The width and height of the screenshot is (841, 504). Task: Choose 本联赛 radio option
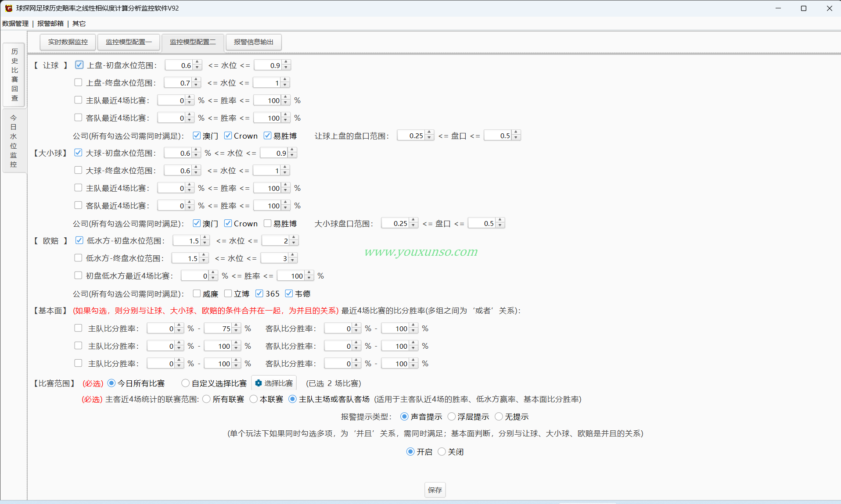tap(253, 399)
